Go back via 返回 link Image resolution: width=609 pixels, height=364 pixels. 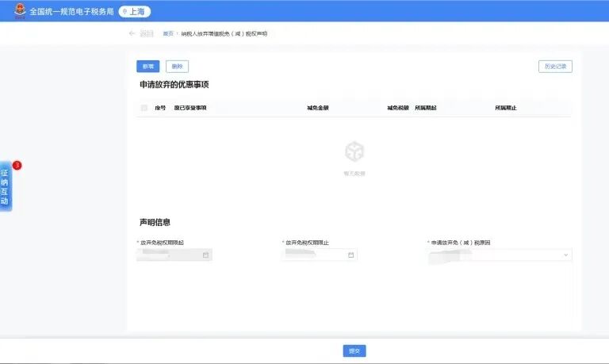pyautogui.click(x=147, y=34)
